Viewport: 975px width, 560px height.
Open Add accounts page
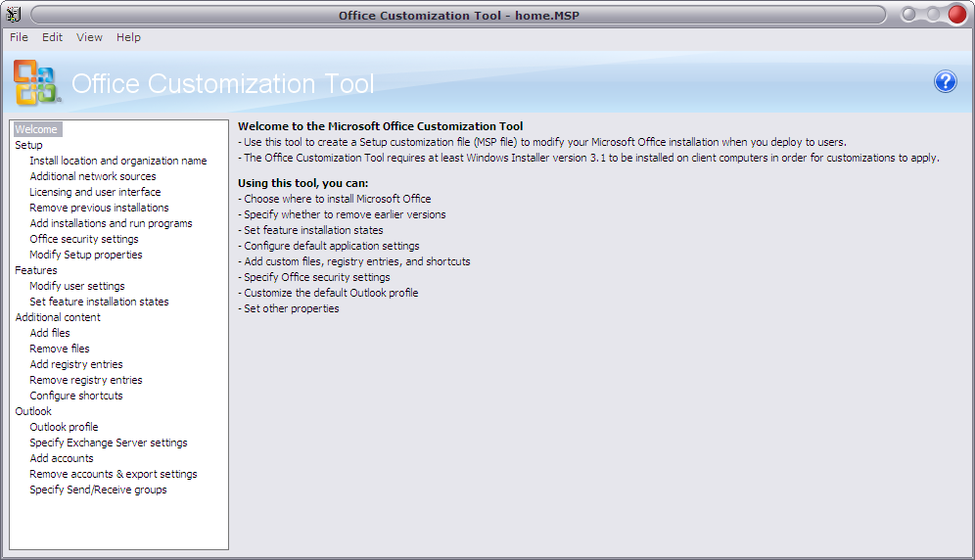click(62, 458)
